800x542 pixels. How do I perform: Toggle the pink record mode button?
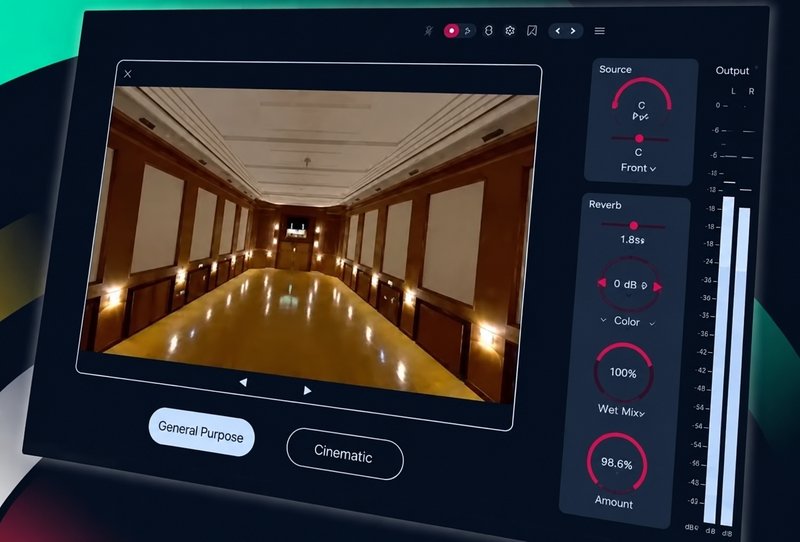(x=451, y=31)
